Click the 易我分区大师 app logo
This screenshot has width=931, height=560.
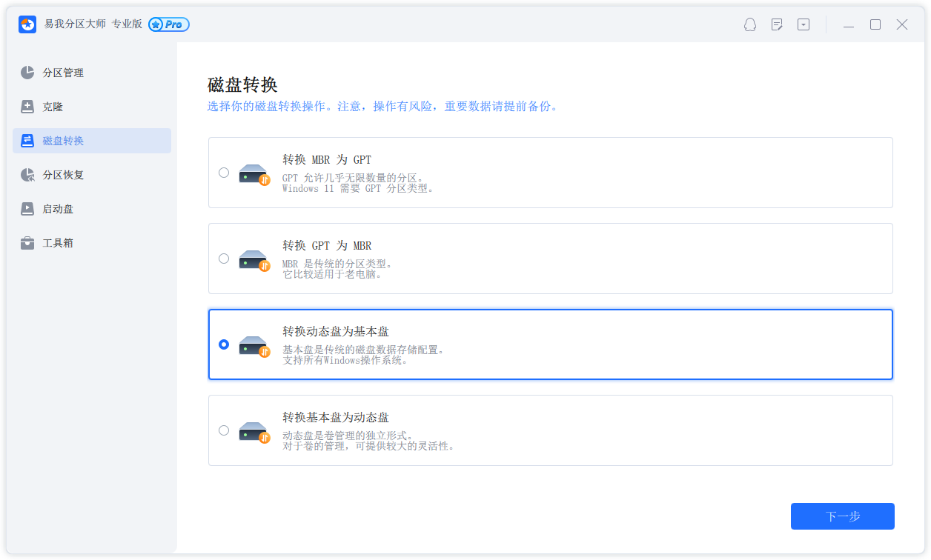(27, 24)
